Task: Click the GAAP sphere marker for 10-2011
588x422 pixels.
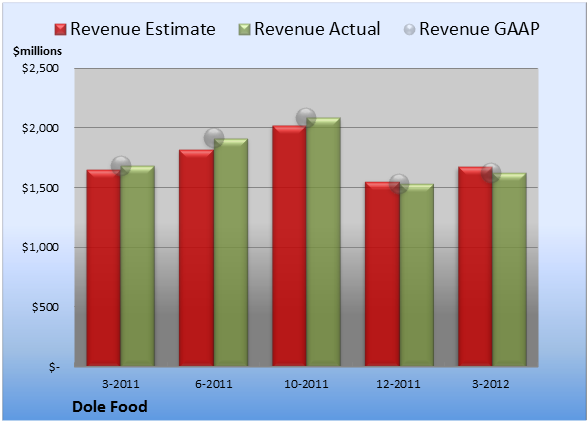Action: point(306,117)
